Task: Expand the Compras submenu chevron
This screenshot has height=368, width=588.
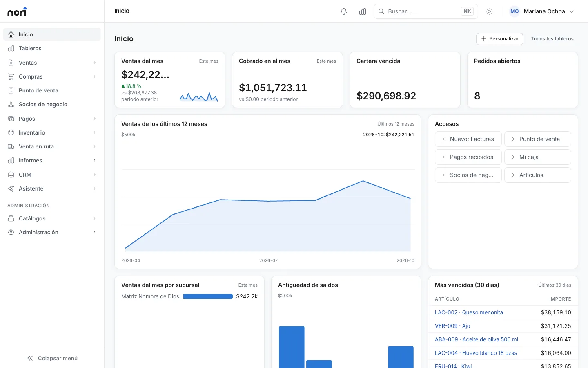Action: pos(94,76)
